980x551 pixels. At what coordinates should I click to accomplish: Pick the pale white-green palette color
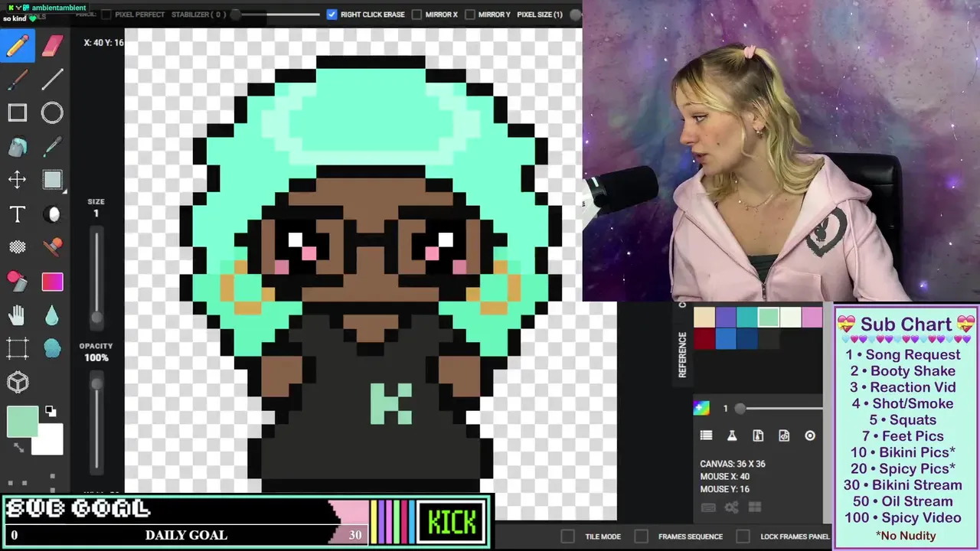[x=790, y=317]
